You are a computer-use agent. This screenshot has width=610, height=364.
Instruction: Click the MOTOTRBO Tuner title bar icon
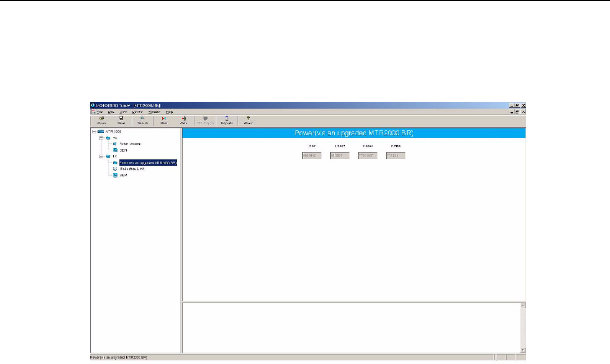pyautogui.click(x=92, y=106)
